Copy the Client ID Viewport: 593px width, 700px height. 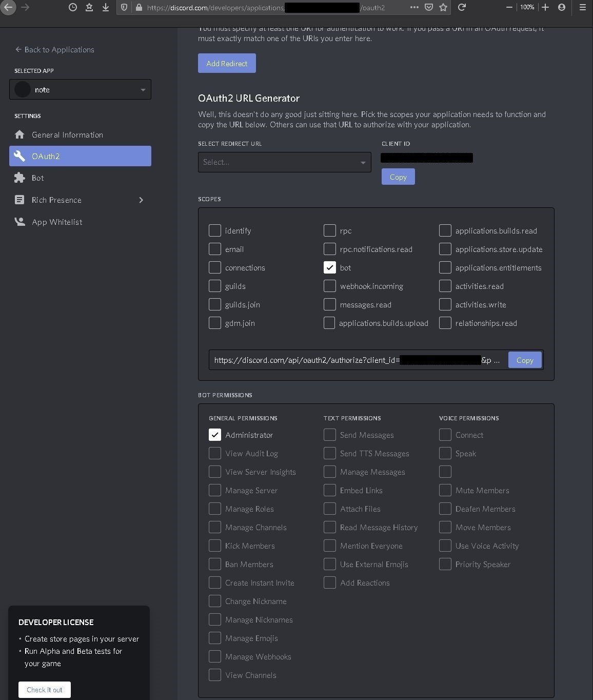pyautogui.click(x=398, y=177)
